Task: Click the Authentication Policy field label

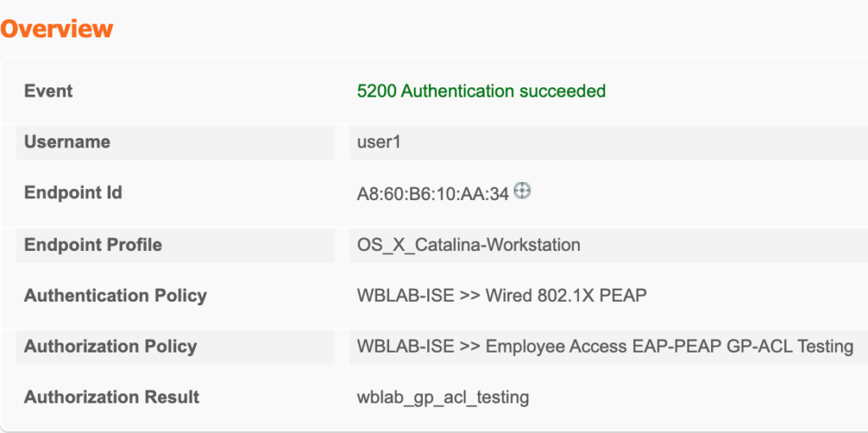Action: 115,296
